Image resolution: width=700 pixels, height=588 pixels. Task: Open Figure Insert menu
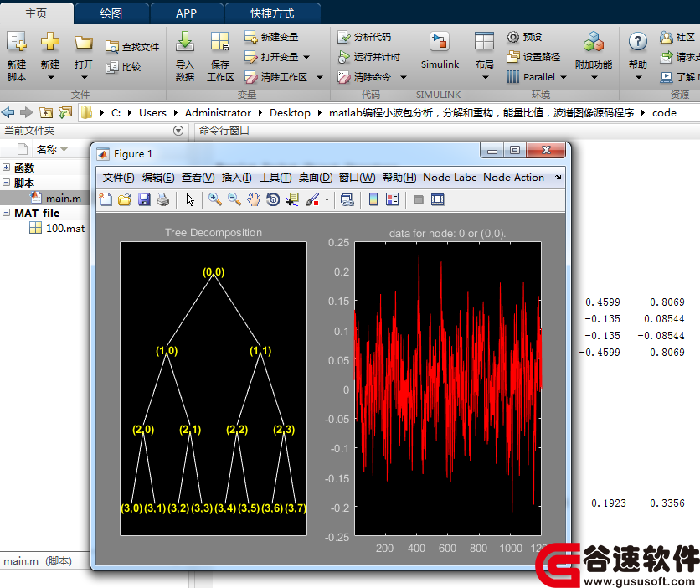tap(237, 178)
